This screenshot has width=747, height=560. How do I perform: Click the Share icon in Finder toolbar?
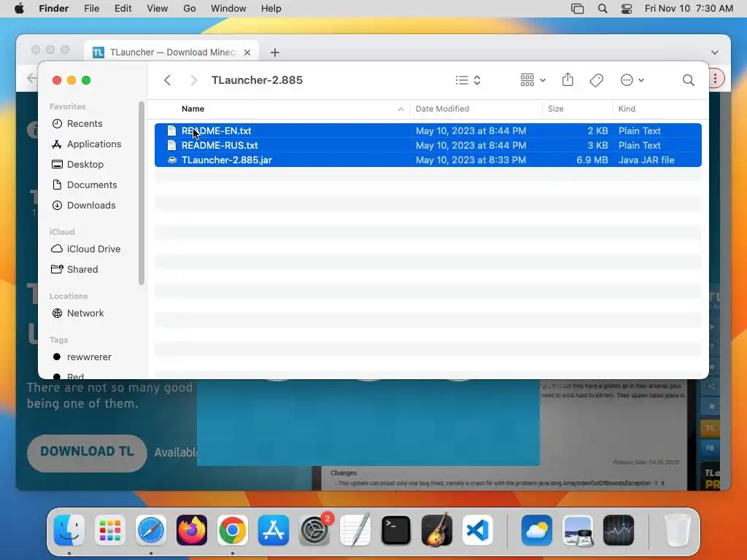pos(568,79)
